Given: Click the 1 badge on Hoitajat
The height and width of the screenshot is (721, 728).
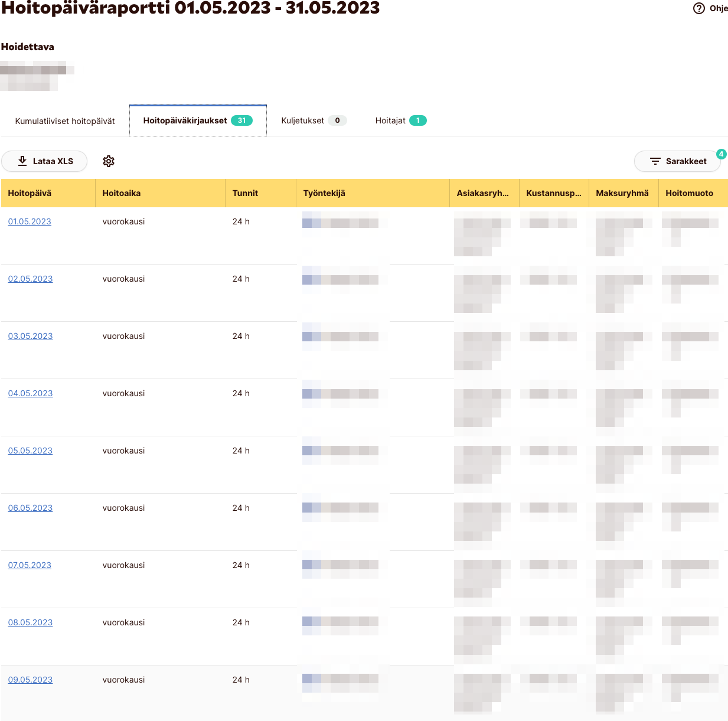Looking at the screenshot, I should [x=418, y=120].
